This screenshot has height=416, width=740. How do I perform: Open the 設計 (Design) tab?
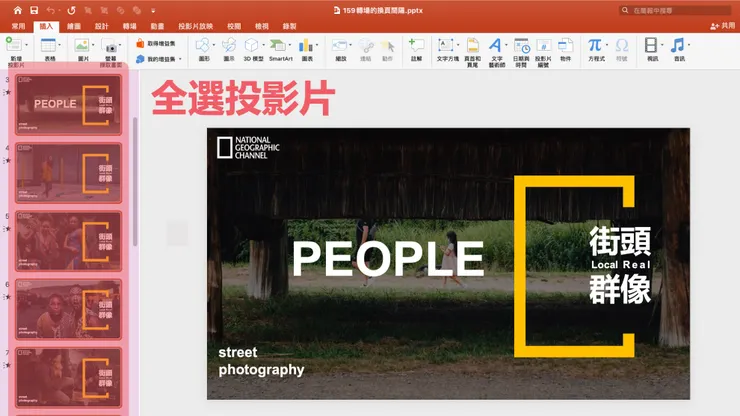pyautogui.click(x=101, y=26)
